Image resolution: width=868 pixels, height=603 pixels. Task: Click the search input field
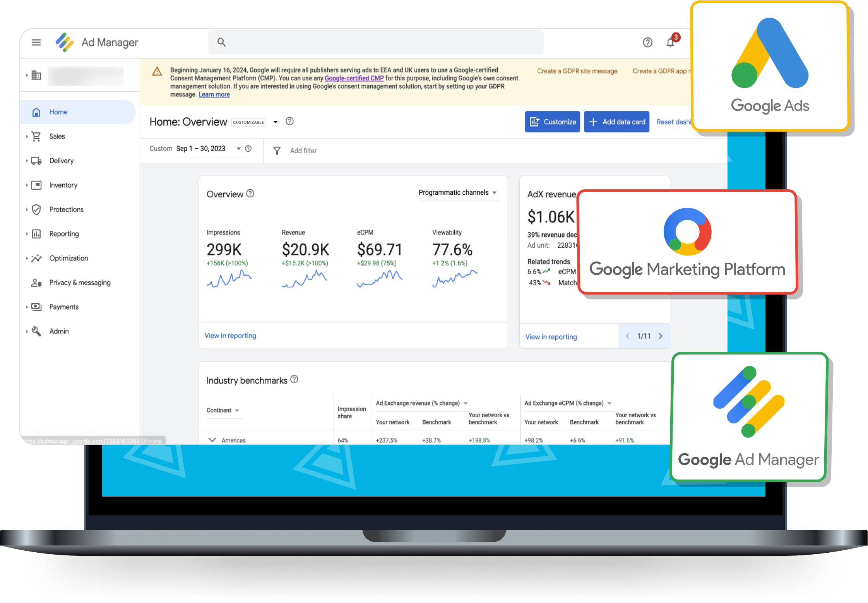coord(376,42)
